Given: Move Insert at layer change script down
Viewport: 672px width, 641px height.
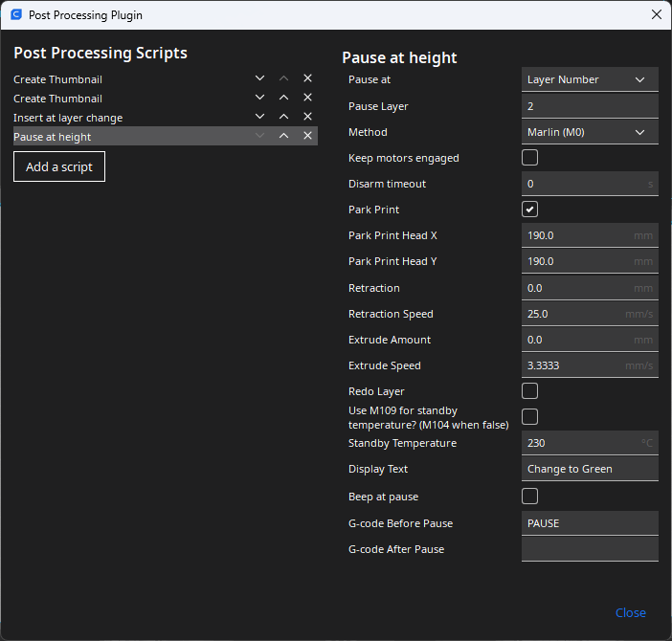Looking at the screenshot, I should point(259,117).
